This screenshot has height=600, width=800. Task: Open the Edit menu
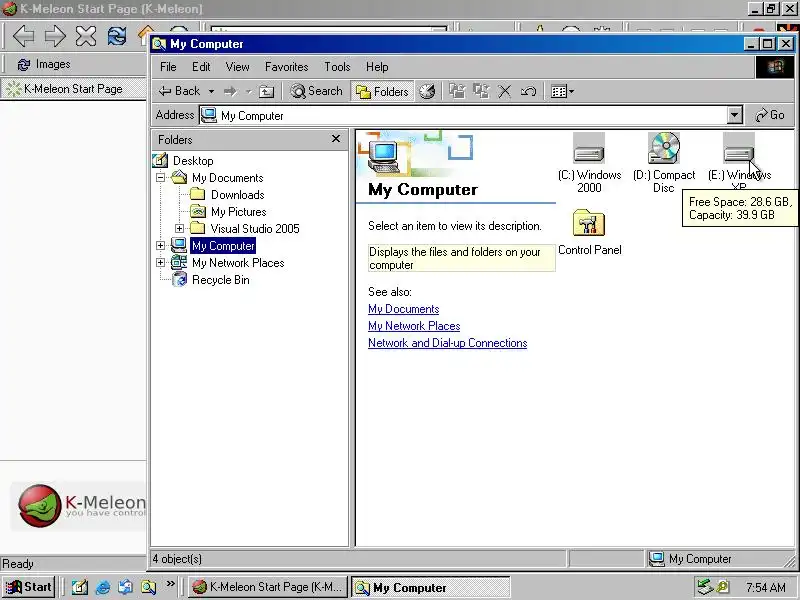tap(201, 67)
